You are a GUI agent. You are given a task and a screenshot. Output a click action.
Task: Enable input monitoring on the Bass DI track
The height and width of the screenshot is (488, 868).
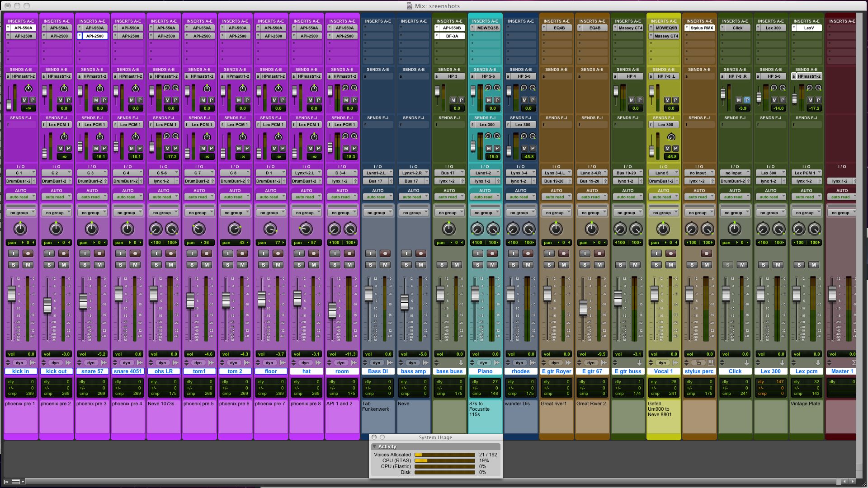(371, 253)
